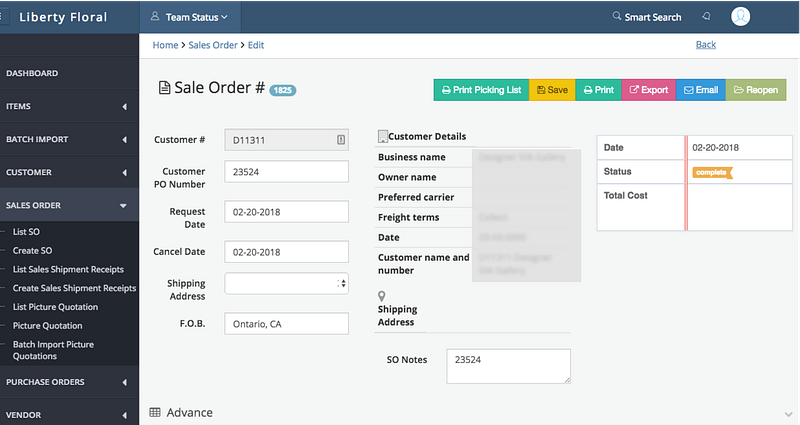This screenshot has width=800, height=425.
Task: Open the Team Status dropdown
Action: 189,17
